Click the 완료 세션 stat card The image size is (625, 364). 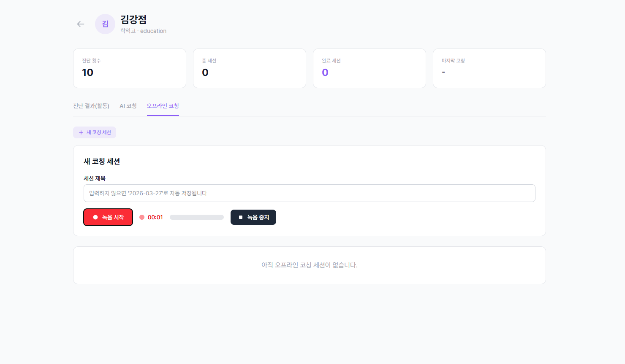pos(369,68)
